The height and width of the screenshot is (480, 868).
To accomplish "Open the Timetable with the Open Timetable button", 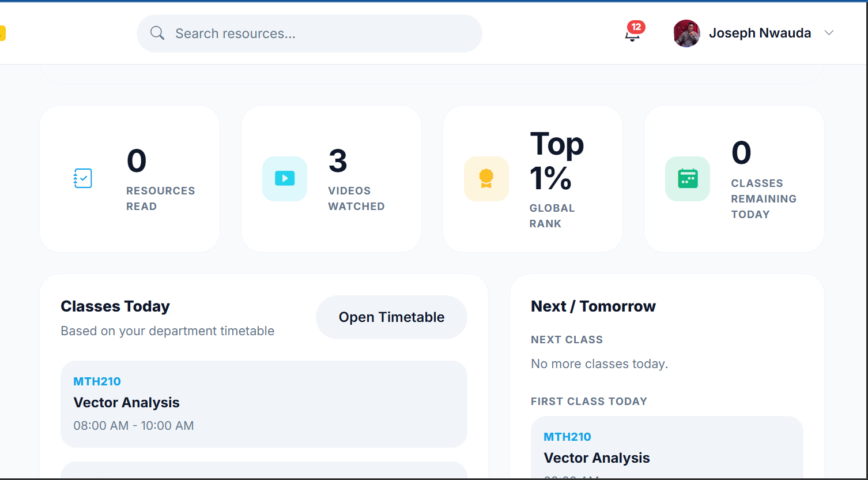I will (391, 317).
